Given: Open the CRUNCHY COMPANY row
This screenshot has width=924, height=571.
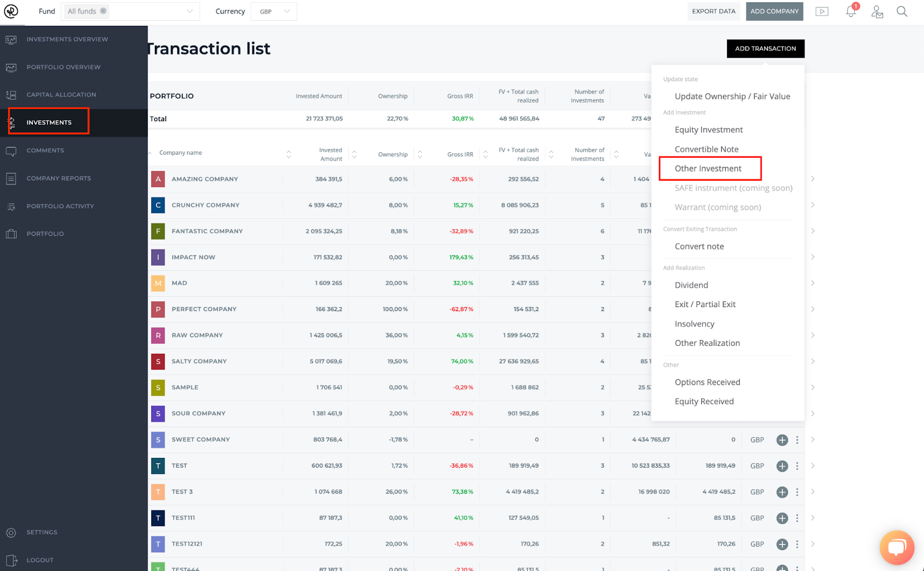Looking at the screenshot, I should (x=476, y=205).
